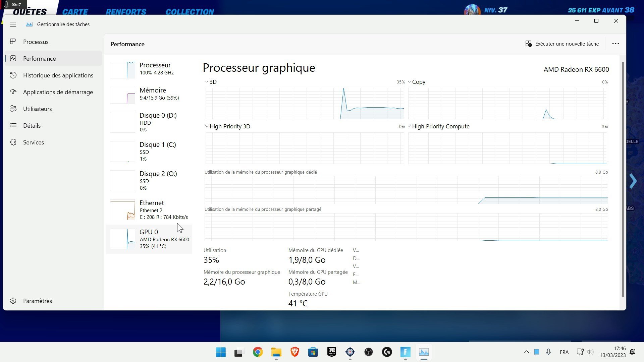
Task: Open the 3D engine graph dropdown
Action: (207, 82)
